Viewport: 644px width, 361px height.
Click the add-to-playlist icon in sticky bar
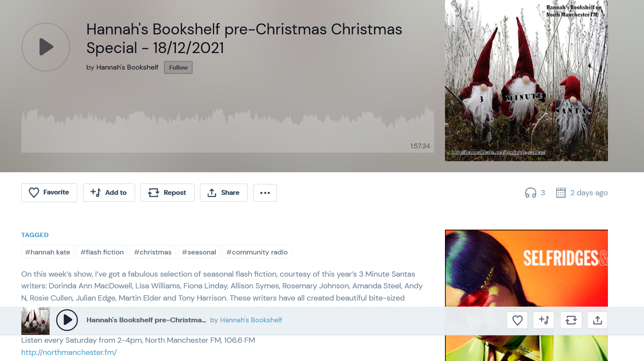544,320
